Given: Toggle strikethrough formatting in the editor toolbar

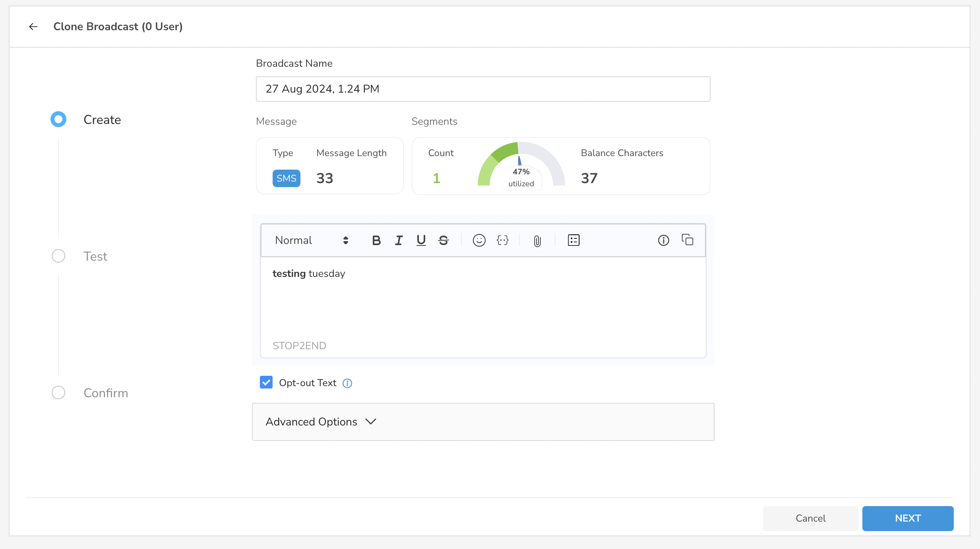Looking at the screenshot, I should 444,240.
